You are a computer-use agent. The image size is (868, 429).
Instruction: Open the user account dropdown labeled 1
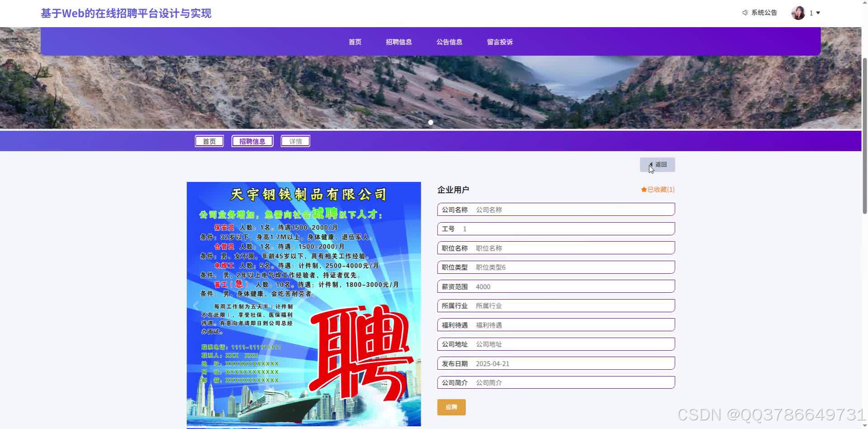coord(811,13)
